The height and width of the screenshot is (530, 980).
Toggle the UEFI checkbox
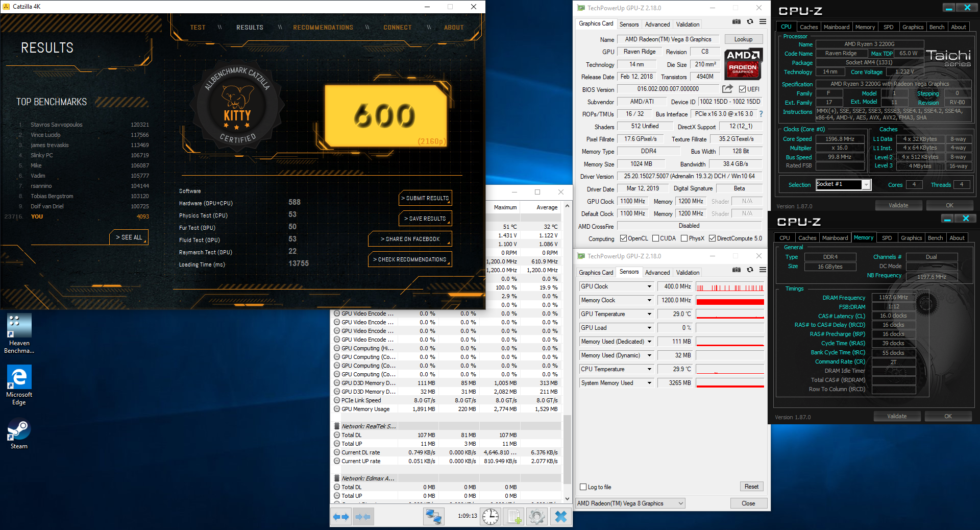[743, 89]
